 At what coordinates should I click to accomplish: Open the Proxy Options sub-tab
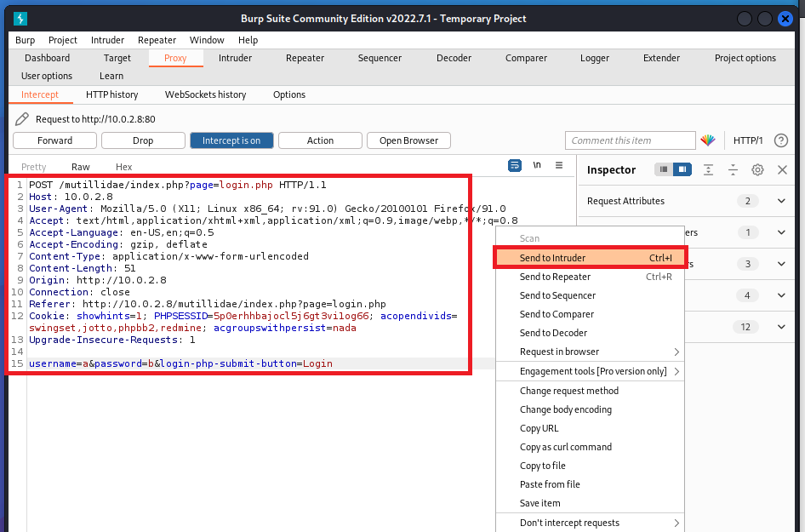[289, 94]
